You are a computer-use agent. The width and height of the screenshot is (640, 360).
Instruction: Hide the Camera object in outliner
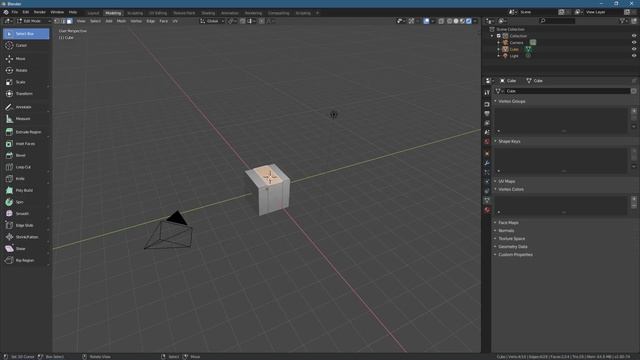tap(634, 42)
